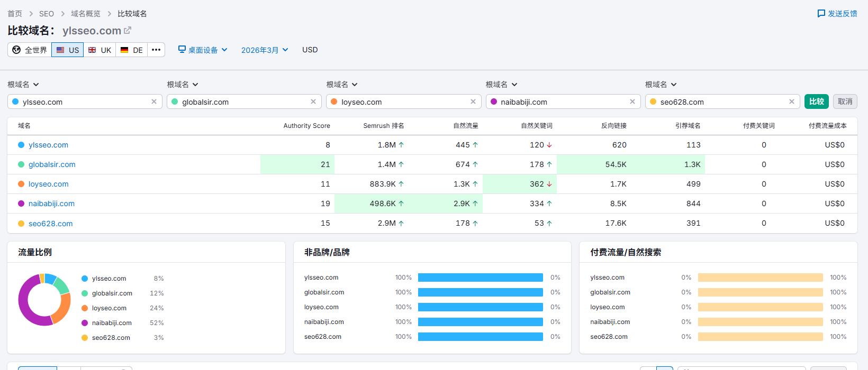Click 发送反馈 link
Image resolution: width=868 pixels, height=370 pixels.
(837, 13)
